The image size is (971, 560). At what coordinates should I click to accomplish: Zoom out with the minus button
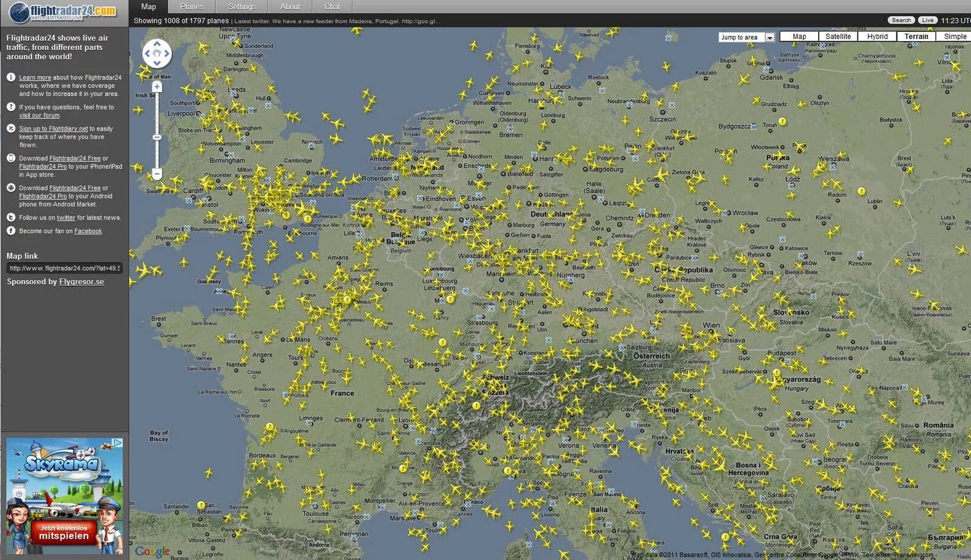157,174
